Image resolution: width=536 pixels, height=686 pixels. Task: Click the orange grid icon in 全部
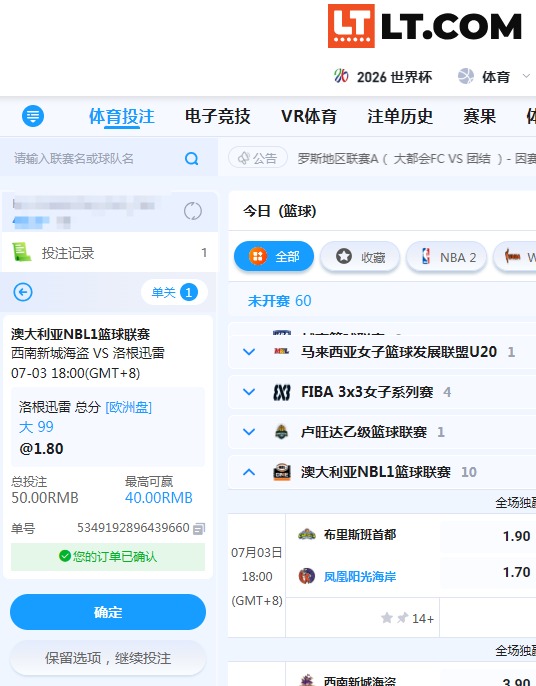pyautogui.click(x=258, y=256)
